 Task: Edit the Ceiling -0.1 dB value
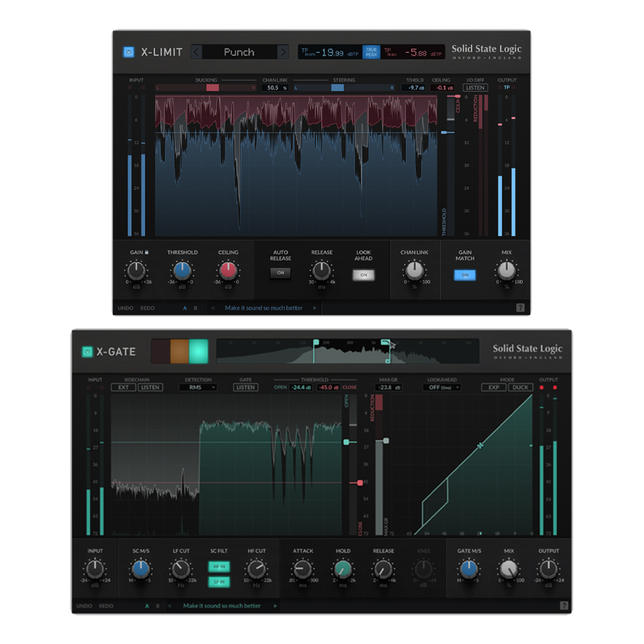[x=443, y=87]
